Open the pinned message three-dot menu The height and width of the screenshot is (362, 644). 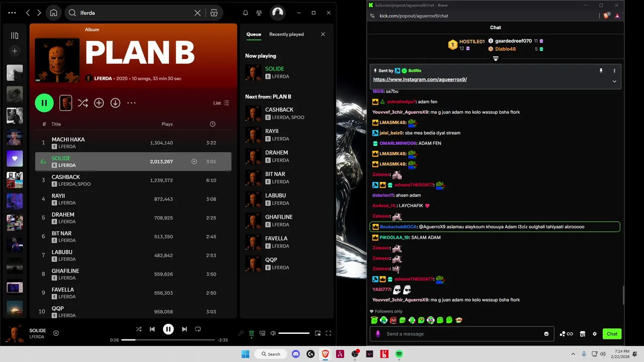coord(614,71)
